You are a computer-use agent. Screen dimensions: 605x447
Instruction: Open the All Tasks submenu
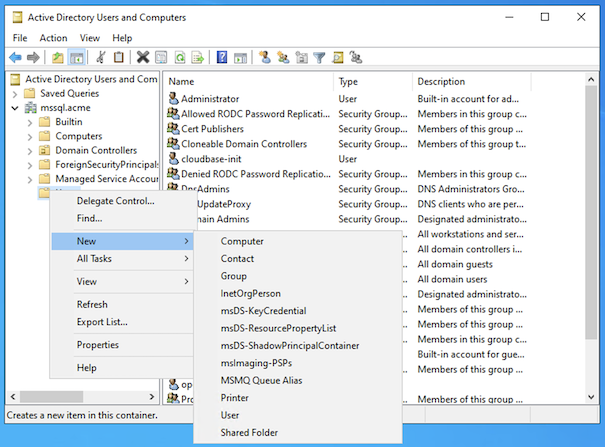(122, 258)
